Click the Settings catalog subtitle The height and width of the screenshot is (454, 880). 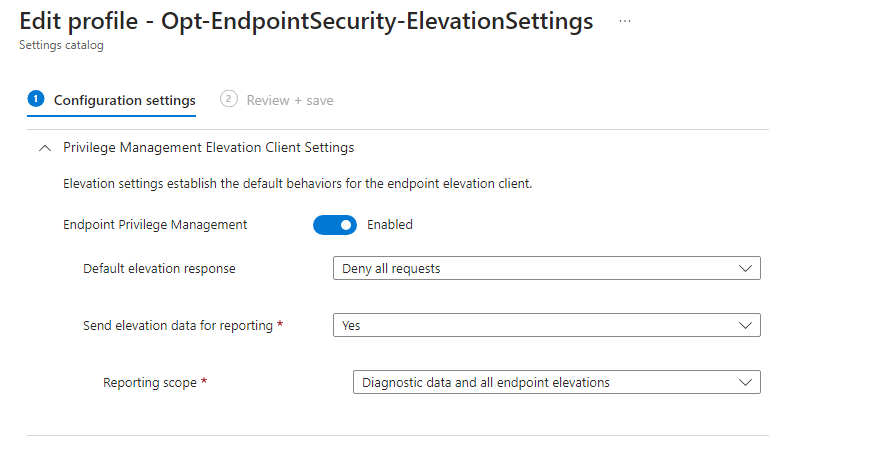(x=61, y=45)
